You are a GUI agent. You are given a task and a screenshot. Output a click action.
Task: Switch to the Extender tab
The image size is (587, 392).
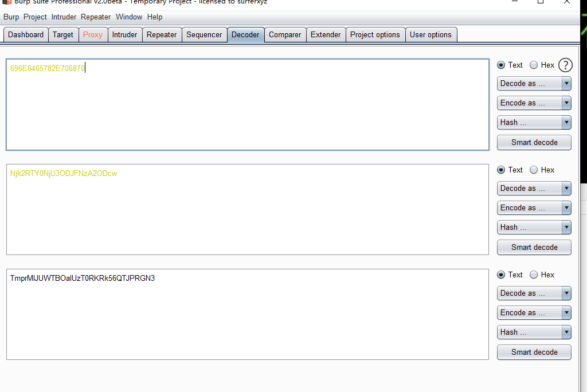pos(326,35)
